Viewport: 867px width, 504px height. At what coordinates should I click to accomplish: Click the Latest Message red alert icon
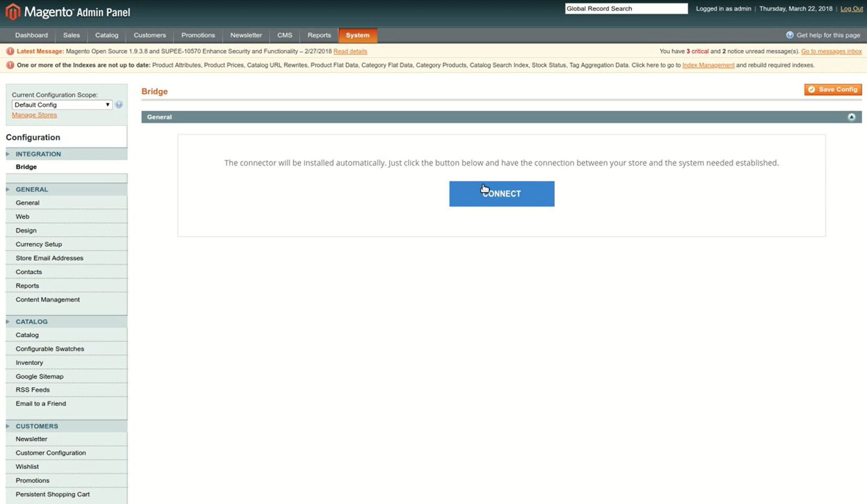point(10,52)
